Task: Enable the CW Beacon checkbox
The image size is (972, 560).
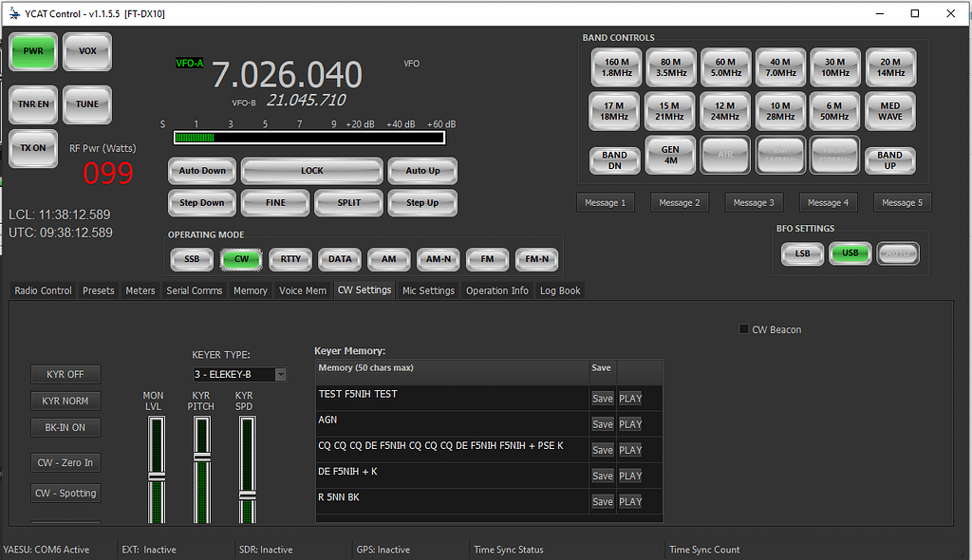Action: (x=744, y=329)
